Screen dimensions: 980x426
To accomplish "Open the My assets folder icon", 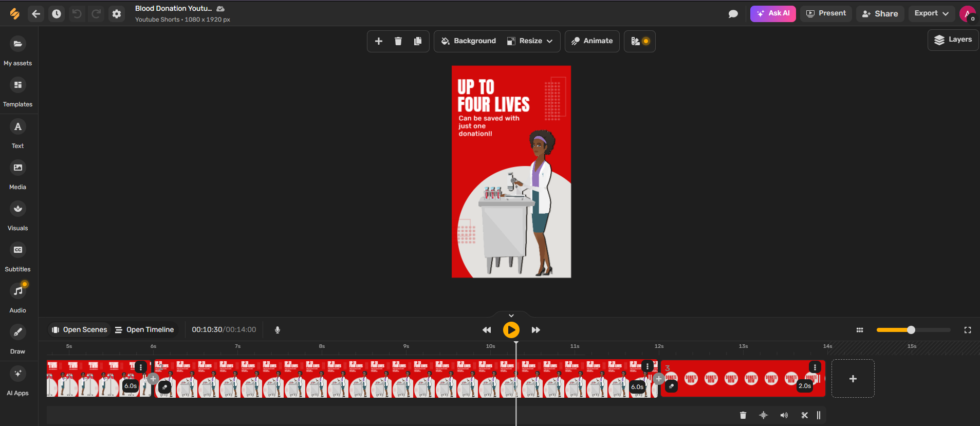I will pyautogui.click(x=18, y=44).
